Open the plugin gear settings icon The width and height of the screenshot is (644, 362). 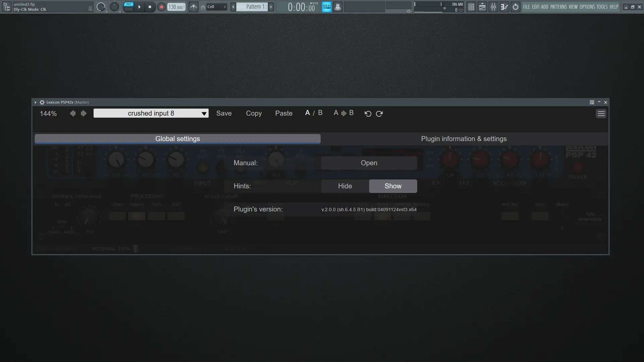(x=42, y=102)
